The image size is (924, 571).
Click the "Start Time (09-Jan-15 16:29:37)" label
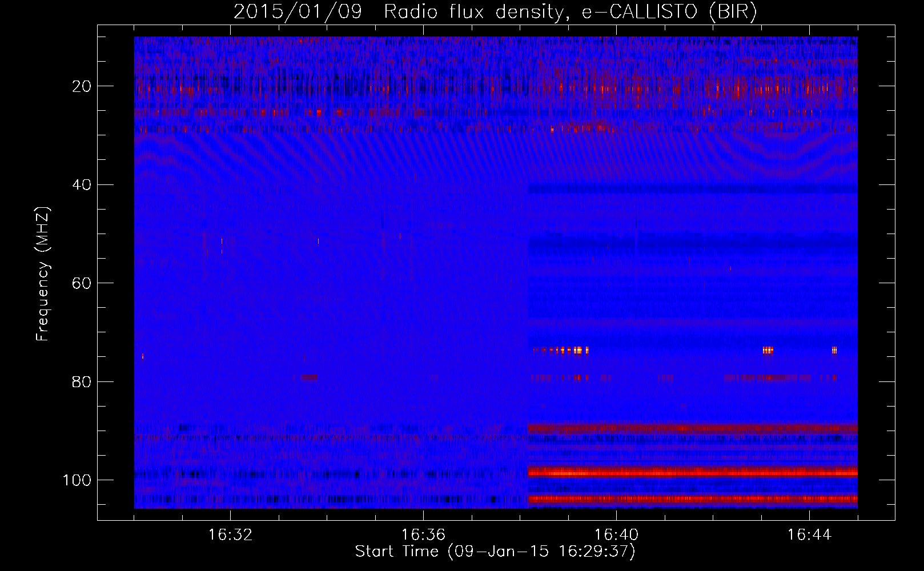(495, 552)
